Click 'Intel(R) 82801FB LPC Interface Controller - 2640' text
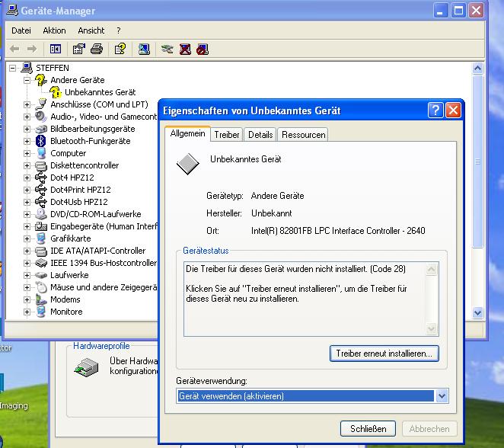Viewport: 504px width, 448px height. click(338, 231)
